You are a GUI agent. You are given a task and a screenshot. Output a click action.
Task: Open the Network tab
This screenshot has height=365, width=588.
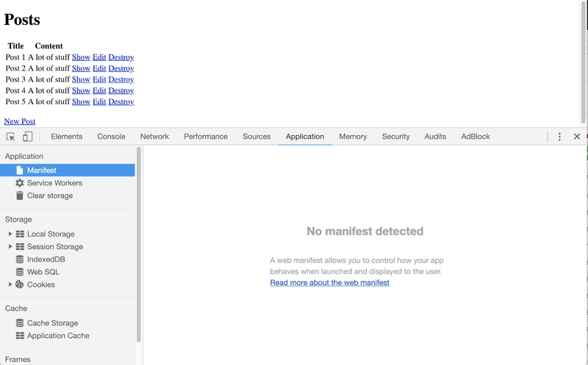click(x=154, y=137)
